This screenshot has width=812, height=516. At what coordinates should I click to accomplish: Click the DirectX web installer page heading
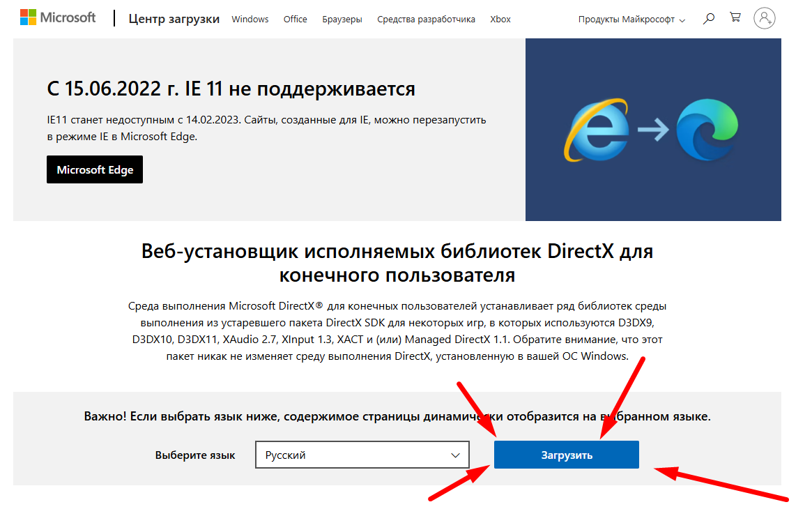[397, 263]
